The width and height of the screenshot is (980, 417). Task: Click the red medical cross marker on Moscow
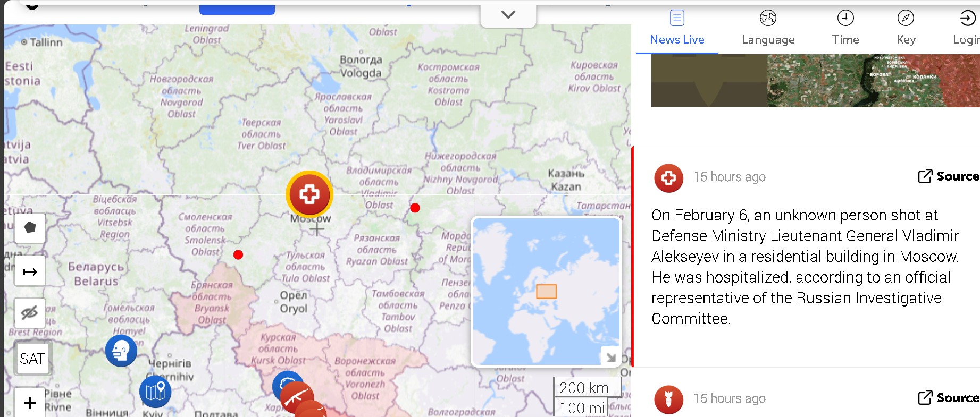tap(309, 194)
